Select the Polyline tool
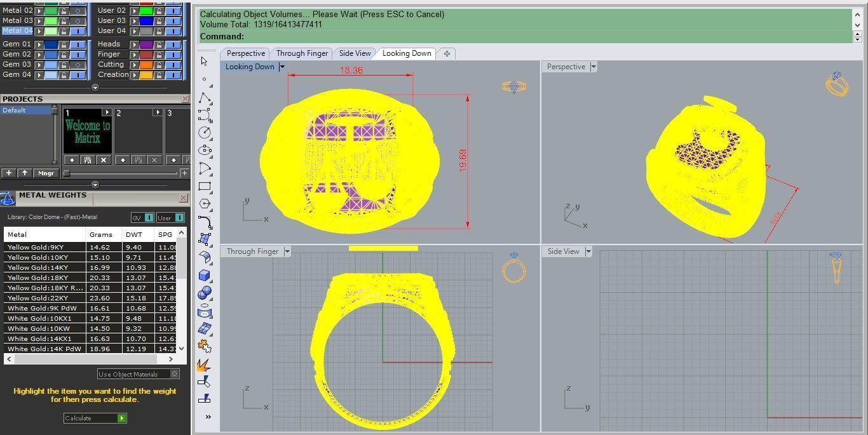Image resolution: width=868 pixels, height=435 pixels. [205, 97]
